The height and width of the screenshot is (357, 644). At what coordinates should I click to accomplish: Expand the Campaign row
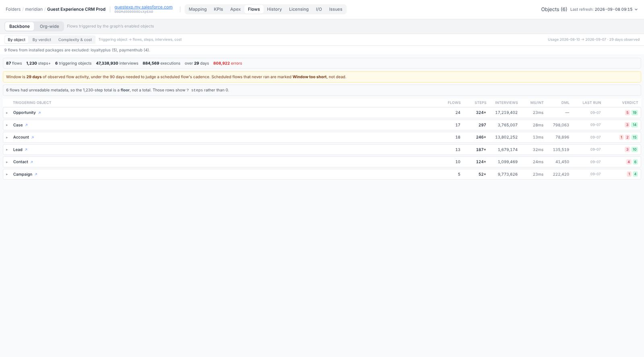7,174
